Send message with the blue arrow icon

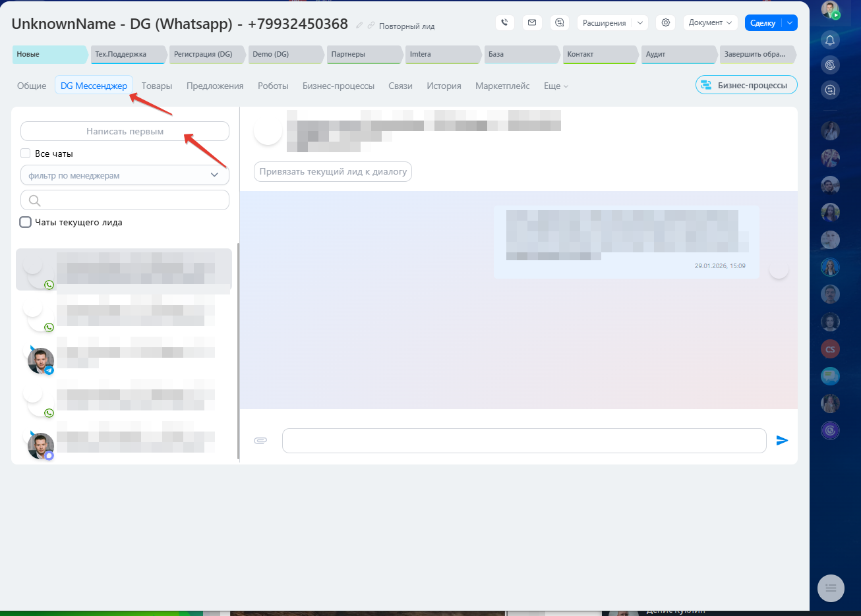(x=782, y=440)
